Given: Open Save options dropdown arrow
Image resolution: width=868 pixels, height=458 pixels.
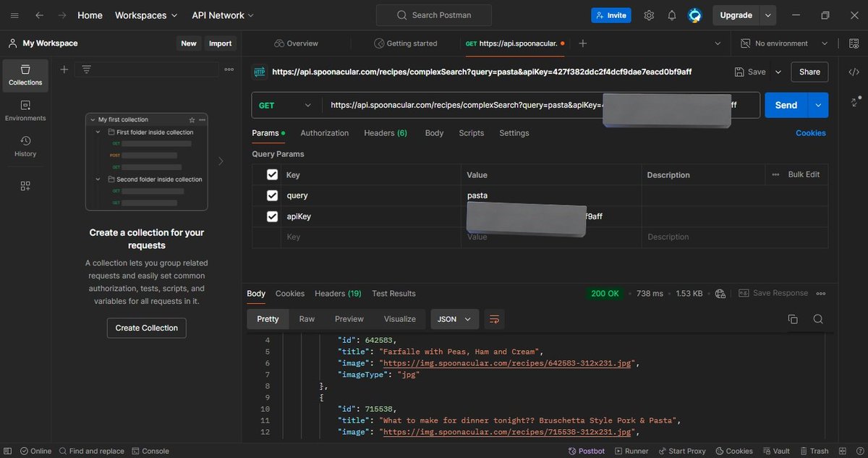Looking at the screenshot, I should [x=778, y=72].
